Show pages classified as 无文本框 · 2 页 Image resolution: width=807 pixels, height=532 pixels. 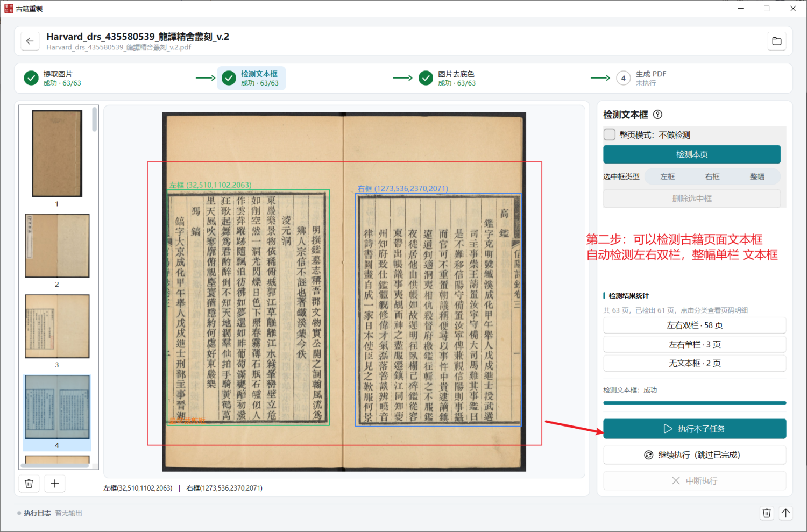pos(695,363)
